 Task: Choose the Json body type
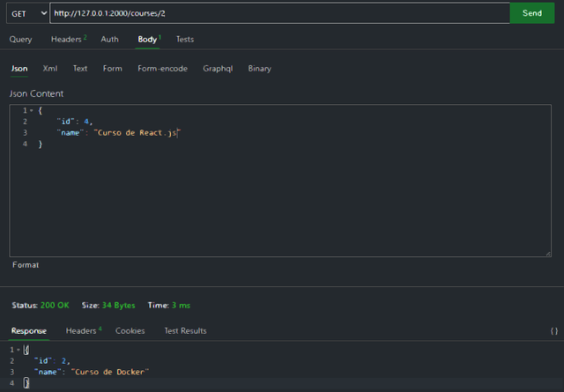coord(19,69)
